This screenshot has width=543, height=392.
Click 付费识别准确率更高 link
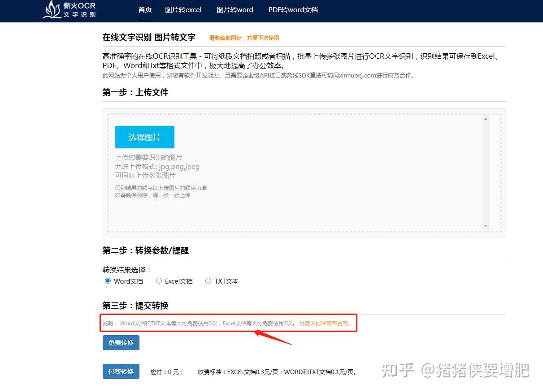[x=325, y=323]
